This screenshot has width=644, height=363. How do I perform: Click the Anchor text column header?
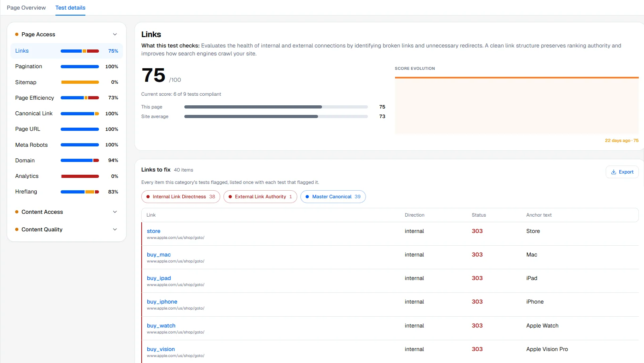click(539, 215)
